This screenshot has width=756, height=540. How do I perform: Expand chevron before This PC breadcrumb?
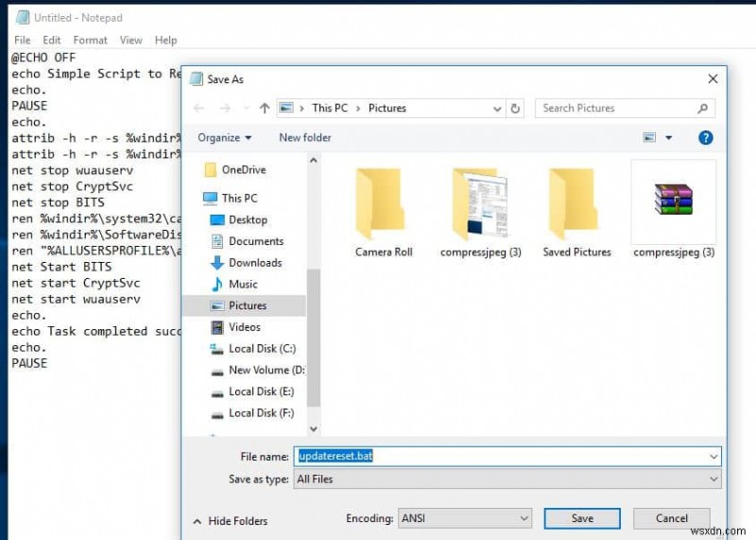301,108
